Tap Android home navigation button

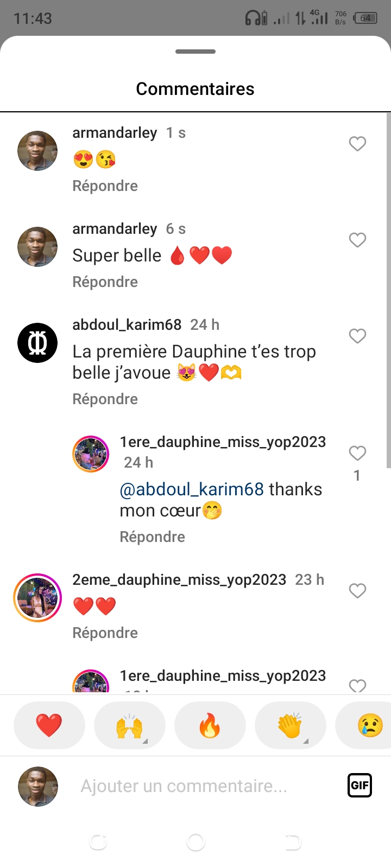(195, 842)
